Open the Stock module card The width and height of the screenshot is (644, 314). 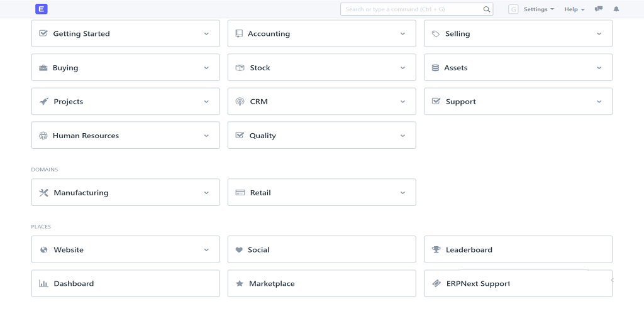(x=321, y=68)
